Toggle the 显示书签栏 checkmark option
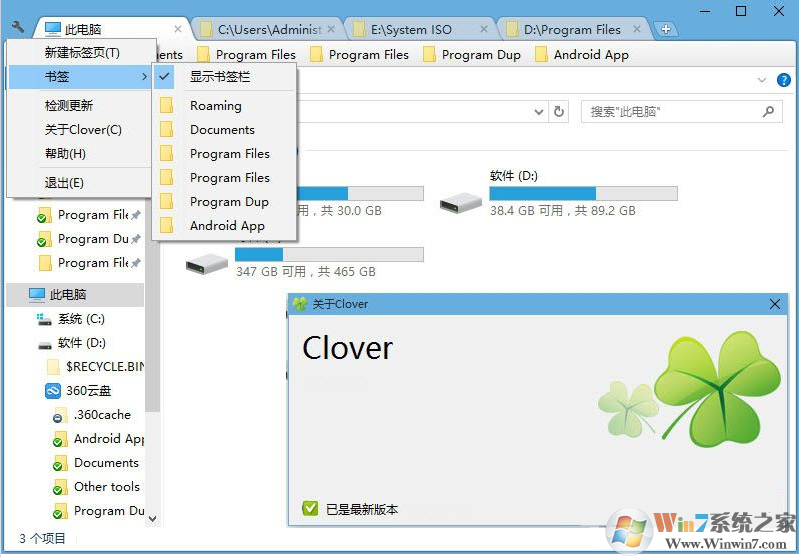803x558 pixels. click(224, 77)
